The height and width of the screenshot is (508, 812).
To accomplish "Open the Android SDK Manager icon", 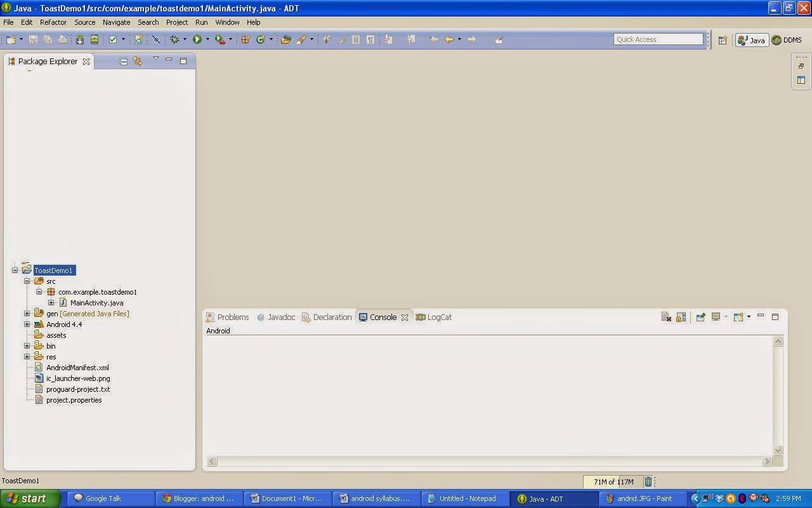I will click(x=80, y=39).
